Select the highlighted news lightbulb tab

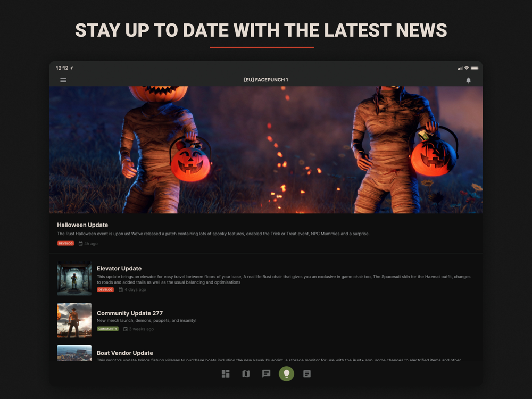286,373
